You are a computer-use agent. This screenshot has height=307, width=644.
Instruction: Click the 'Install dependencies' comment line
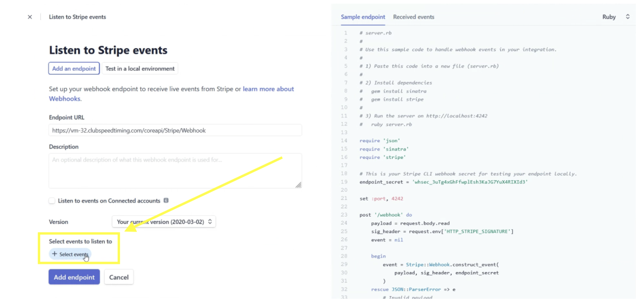[x=395, y=83]
